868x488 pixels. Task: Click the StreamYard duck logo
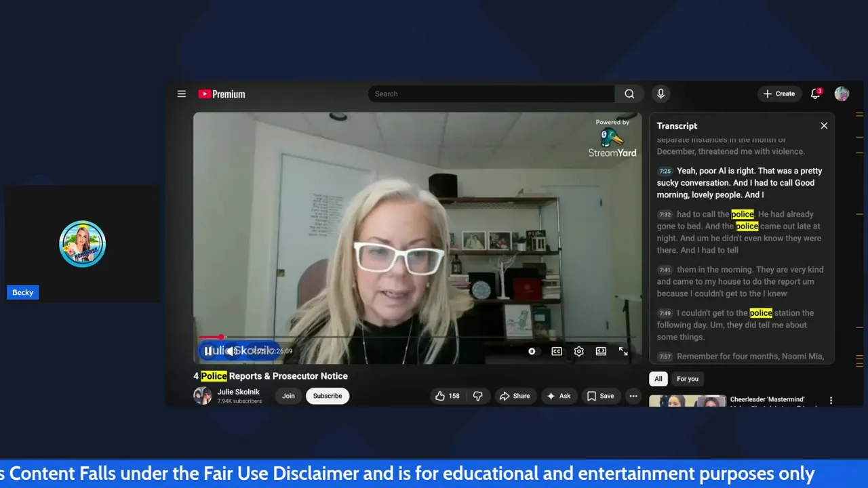pos(611,138)
